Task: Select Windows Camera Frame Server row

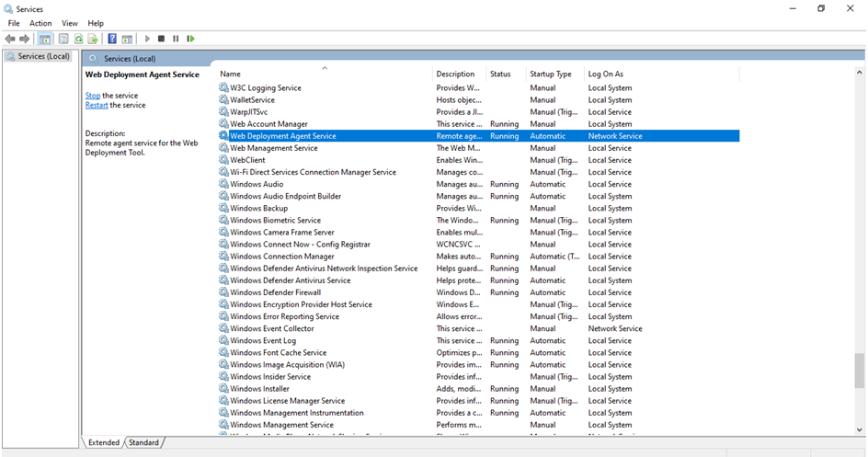Action: click(478, 233)
